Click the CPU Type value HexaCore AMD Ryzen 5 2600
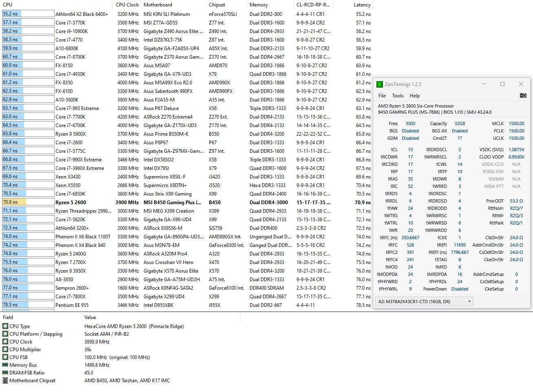Screen dimensions: 533x392 [x=134, y=326]
